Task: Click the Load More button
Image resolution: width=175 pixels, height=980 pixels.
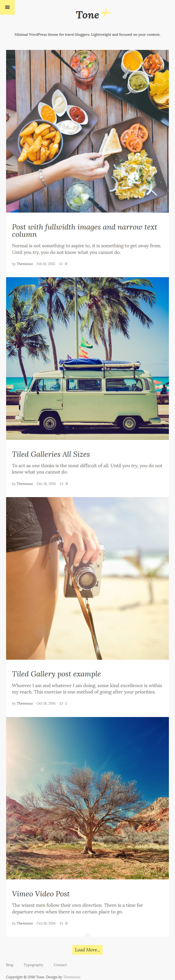Action: [87, 950]
